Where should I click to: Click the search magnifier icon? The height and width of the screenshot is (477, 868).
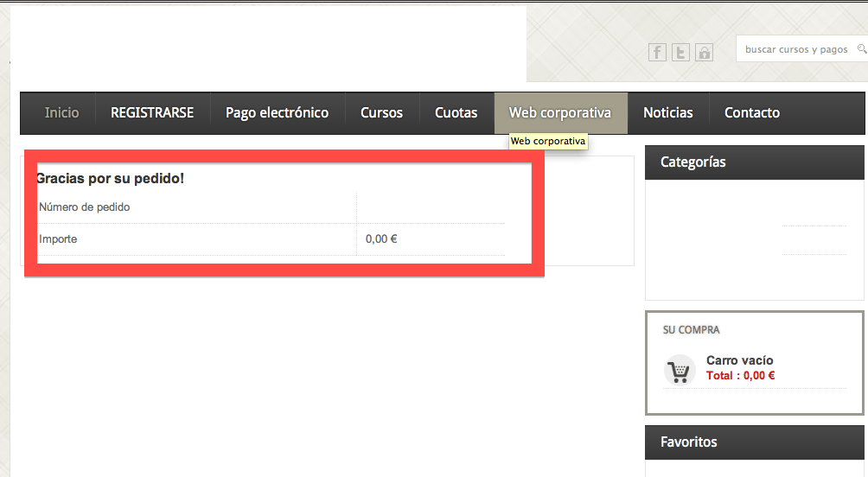point(862,48)
